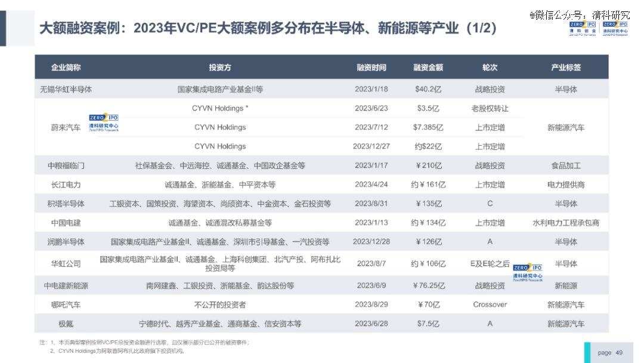Click the 社保基金会、中远海控 investor cell
This screenshot has height=363, width=644.
point(219,165)
